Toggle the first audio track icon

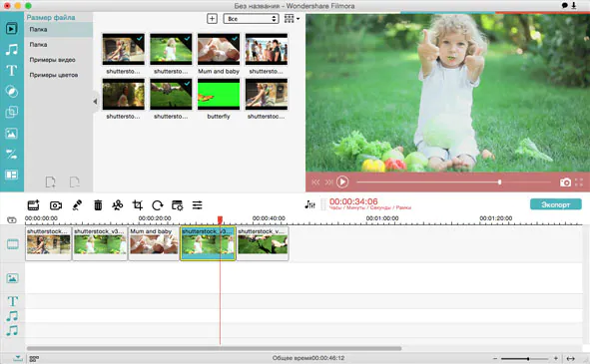tap(12, 316)
